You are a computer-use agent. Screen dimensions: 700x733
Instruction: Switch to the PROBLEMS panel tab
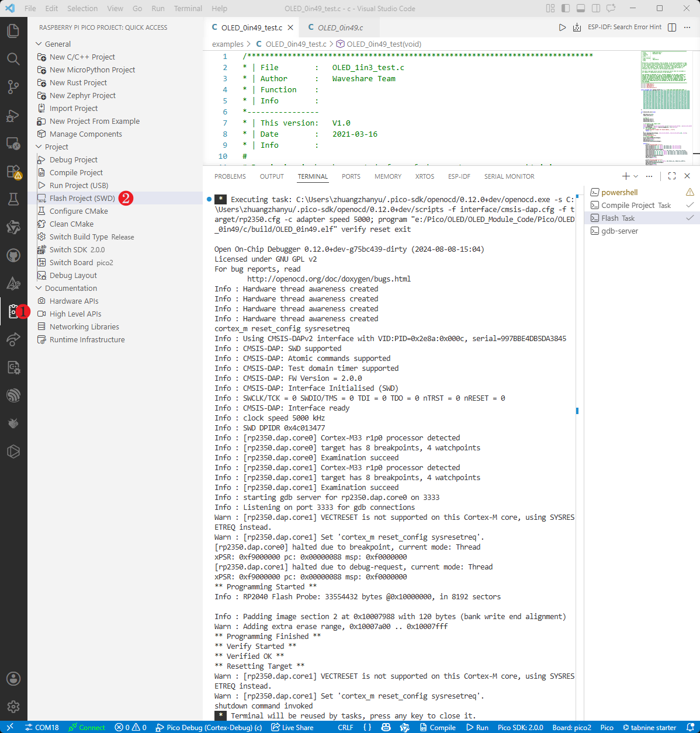pos(230,176)
